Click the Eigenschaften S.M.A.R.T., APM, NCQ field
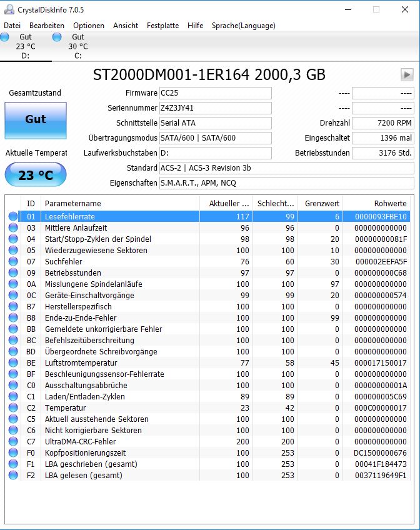This screenshot has width=420, height=530. coord(286,183)
